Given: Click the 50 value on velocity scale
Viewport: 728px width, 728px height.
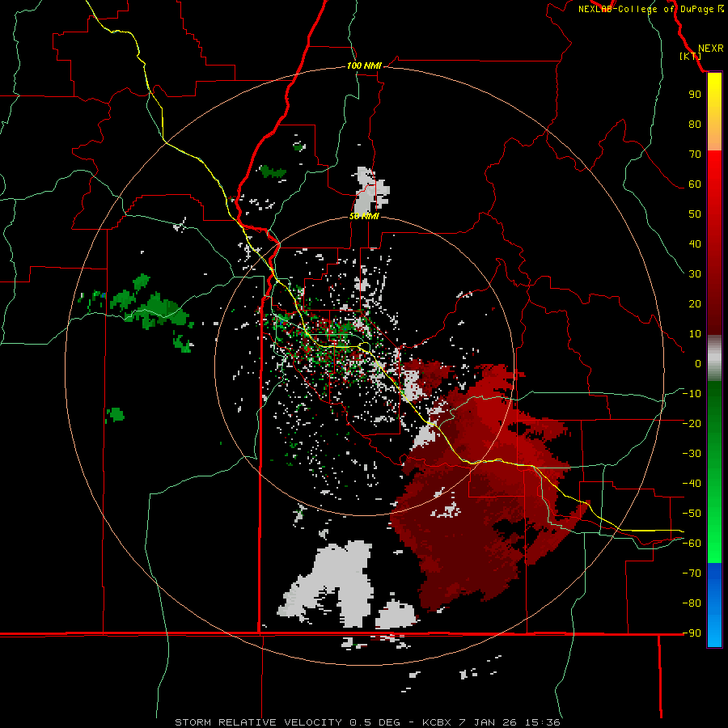Looking at the screenshot, I should (x=695, y=214).
